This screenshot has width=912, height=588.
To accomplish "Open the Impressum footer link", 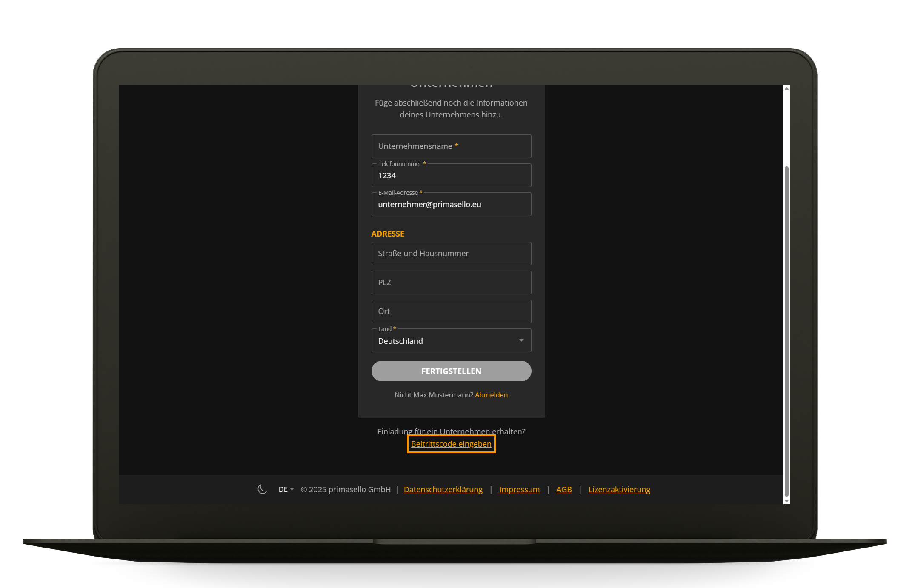I will 519,490.
